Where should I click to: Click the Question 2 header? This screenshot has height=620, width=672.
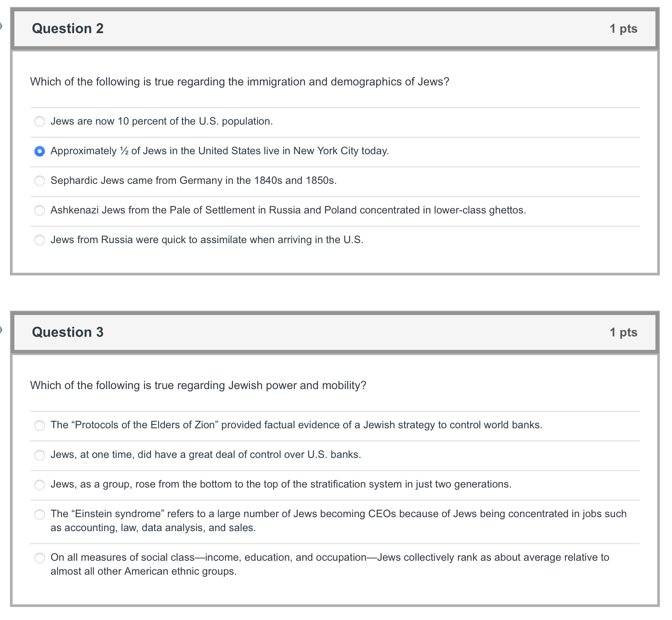pos(68,28)
